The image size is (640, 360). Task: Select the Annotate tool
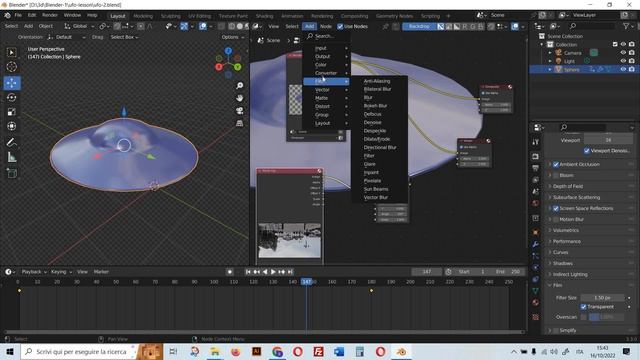[11, 142]
